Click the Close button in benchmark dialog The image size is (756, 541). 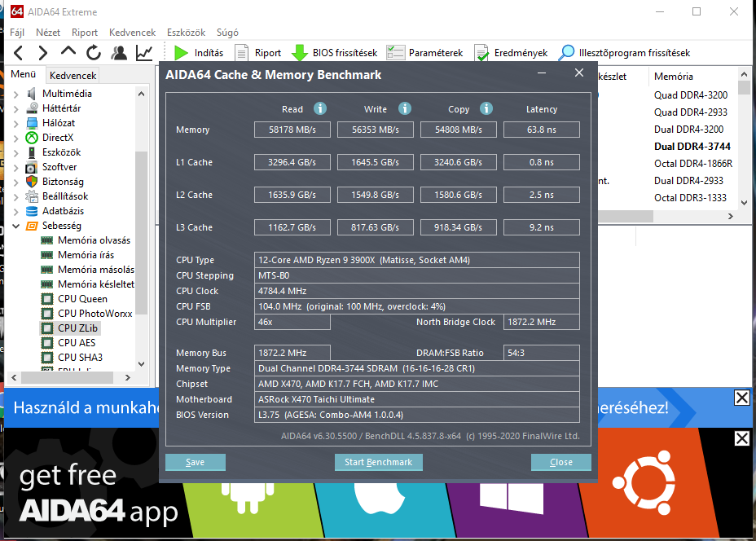pos(561,462)
